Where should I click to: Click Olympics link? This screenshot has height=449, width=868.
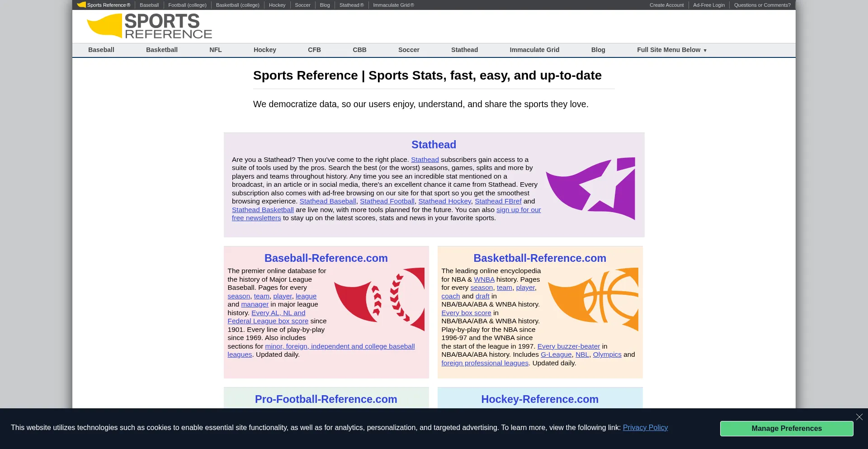pyautogui.click(x=607, y=354)
